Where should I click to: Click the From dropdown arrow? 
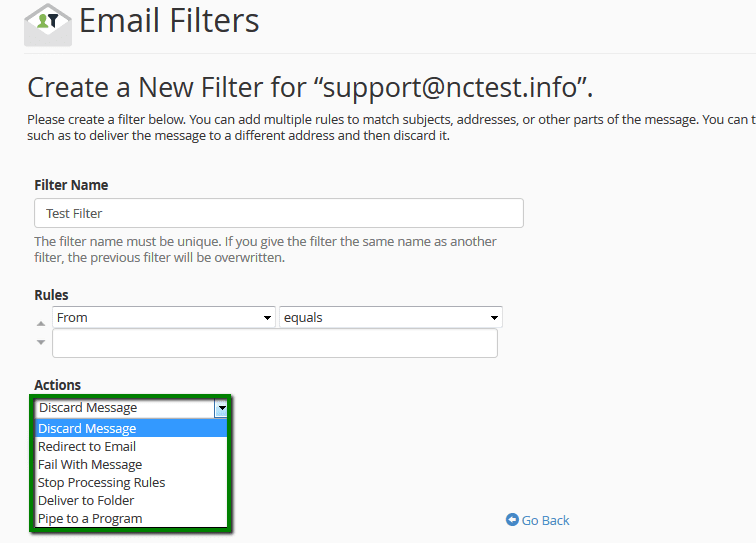pyautogui.click(x=267, y=318)
